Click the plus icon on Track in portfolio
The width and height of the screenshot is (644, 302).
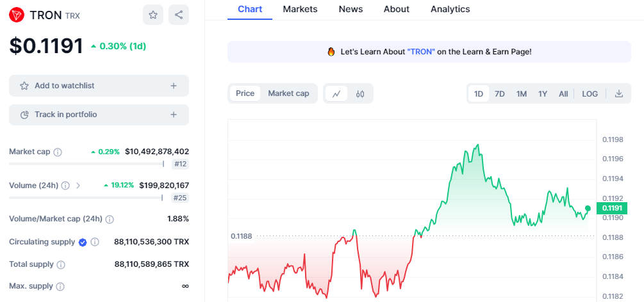174,115
